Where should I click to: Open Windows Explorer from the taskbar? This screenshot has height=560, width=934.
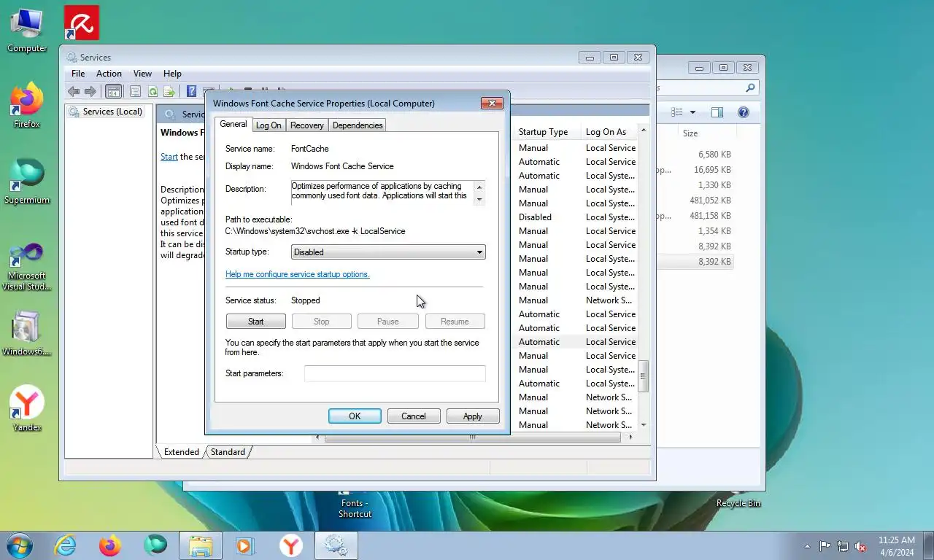tap(201, 545)
